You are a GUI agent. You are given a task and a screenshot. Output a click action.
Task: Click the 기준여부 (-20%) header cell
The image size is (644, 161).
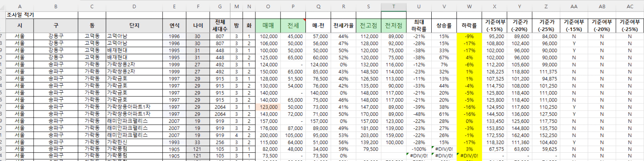click(x=602, y=25)
